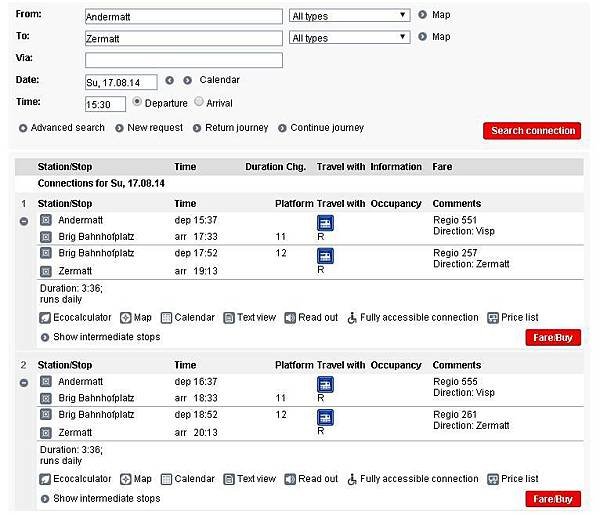Click Read out for connection 1

[311, 318]
